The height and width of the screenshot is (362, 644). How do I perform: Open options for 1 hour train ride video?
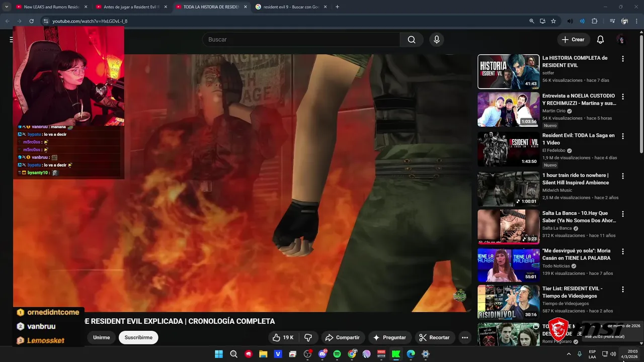coord(623,176)
